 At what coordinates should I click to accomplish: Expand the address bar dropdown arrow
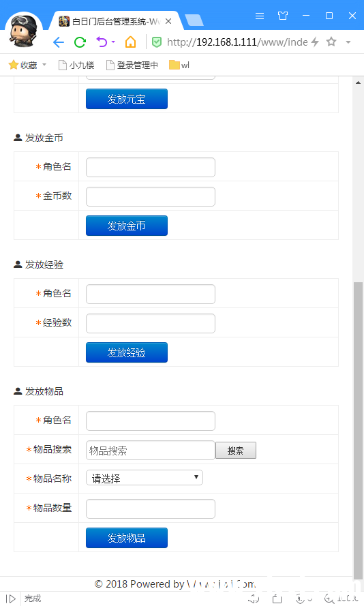pos(348,42)
